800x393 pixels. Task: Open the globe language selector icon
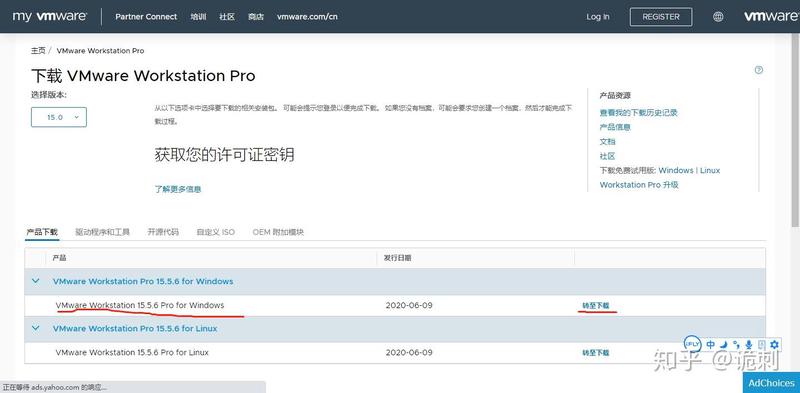[x=718, y=17]
